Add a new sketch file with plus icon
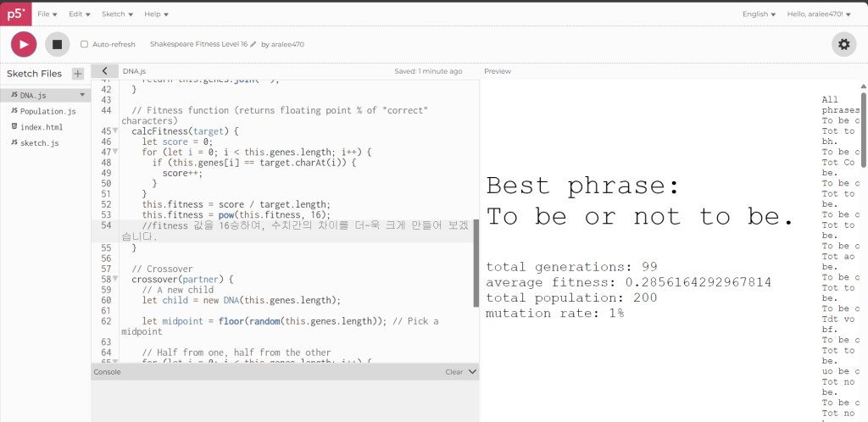 (x=78, y=74)
